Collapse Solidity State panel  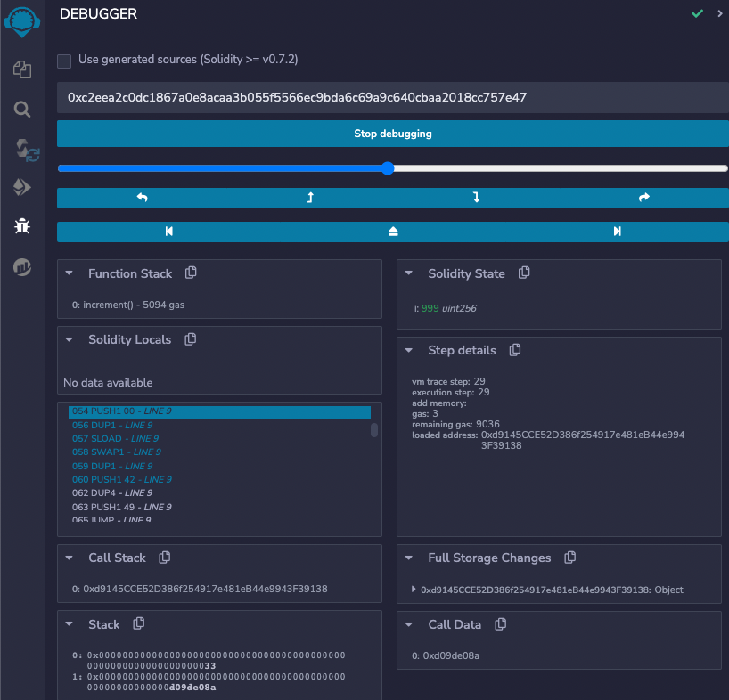pos(409,273)
